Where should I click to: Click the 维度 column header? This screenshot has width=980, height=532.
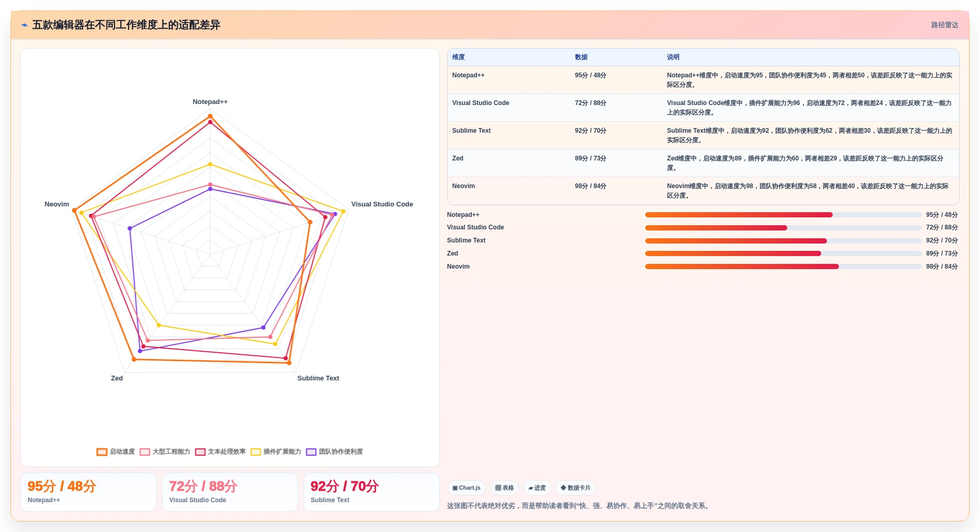coord(459,57)
